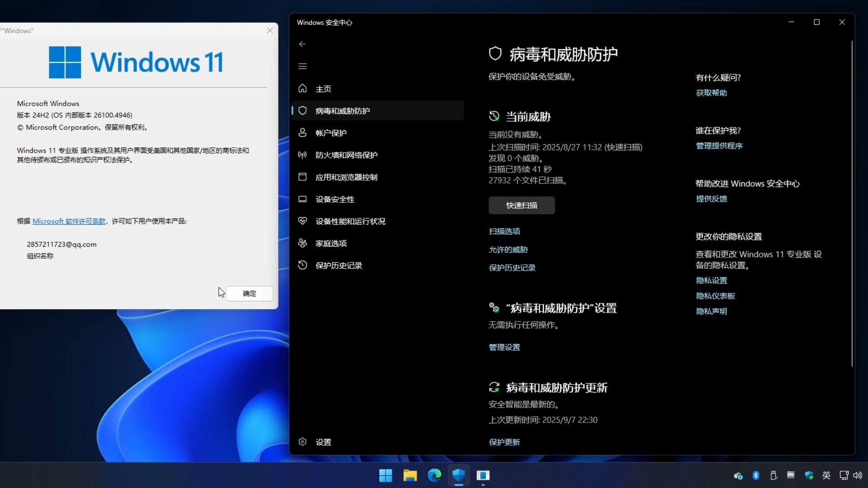868x488 pixels.
Task: Switch input language via 英 indicator
Action: (826, 475)
